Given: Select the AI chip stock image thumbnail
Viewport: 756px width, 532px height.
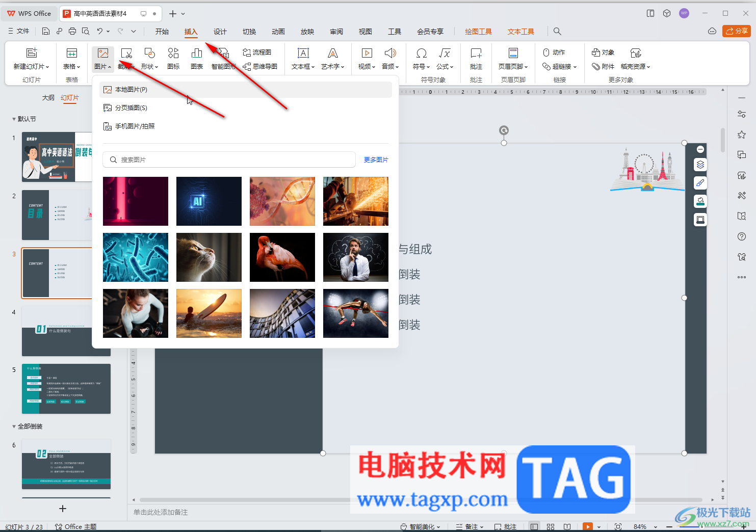Looking at the screenshot, I should coord(209,201).
